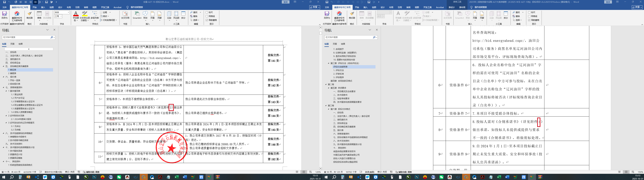Select 1.1 营业执照 in left navigation
644x180 pixels.
(x=17, y=95)
